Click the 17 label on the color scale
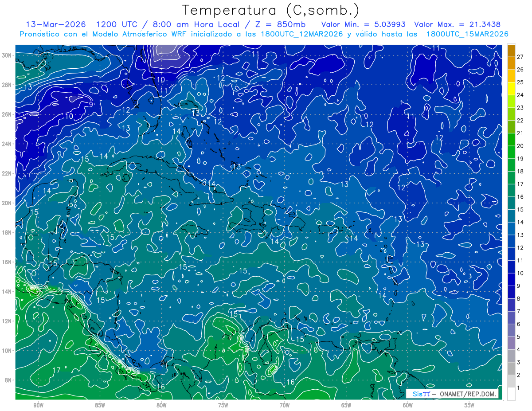This screenshot has height=411, width=532. [520, 184]
